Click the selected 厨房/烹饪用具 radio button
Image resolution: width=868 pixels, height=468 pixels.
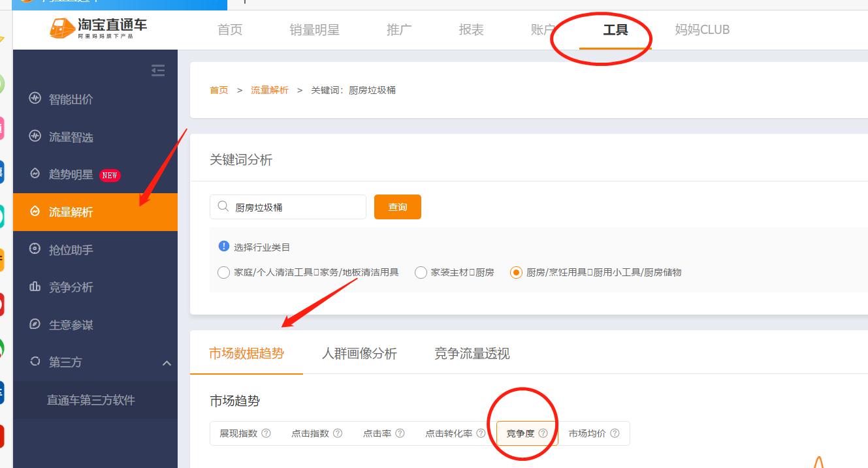pos(517,272)
